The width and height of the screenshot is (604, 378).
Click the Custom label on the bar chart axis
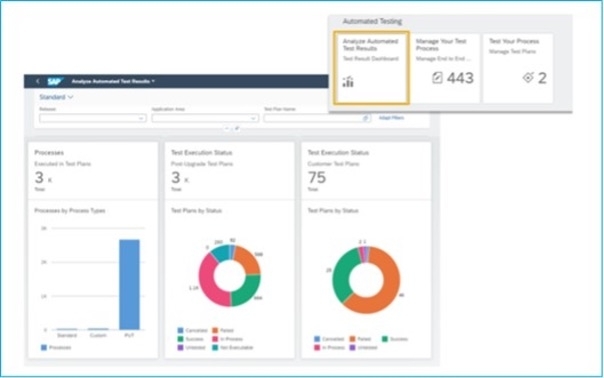[x=98, y=336]
